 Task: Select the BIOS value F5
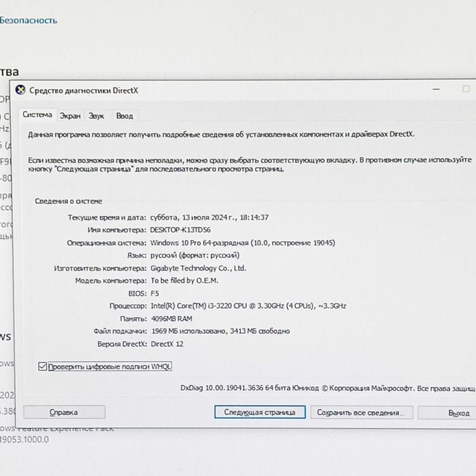[155, 293]
